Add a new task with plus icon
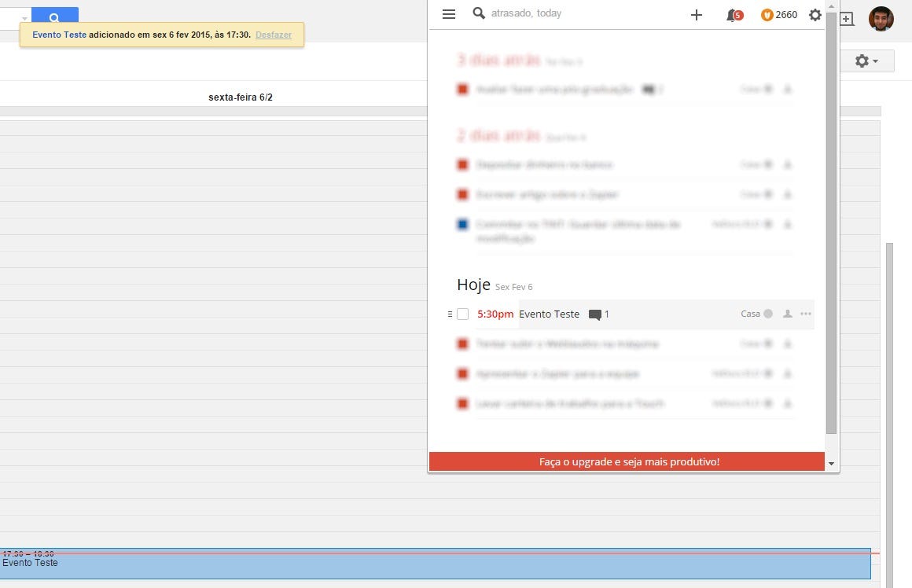 click(x=697, y=14)
